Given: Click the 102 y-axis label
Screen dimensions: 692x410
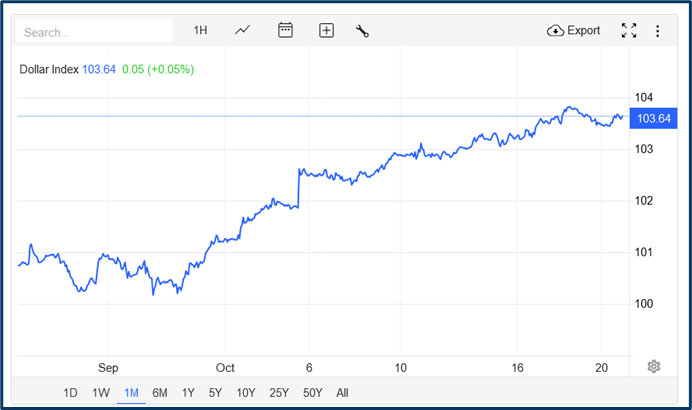Looking at the screenshot, I should click(643, 201).
